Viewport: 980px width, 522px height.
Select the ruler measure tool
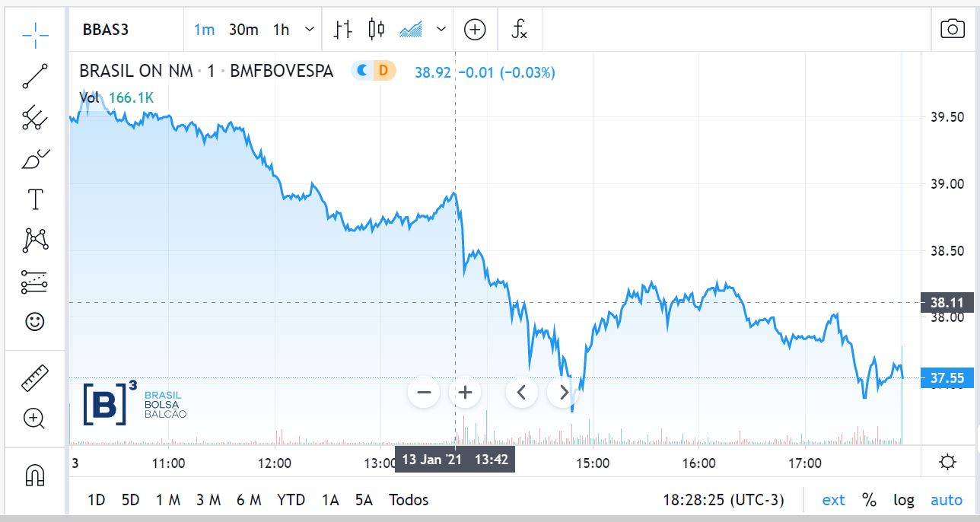click(35, 377)
